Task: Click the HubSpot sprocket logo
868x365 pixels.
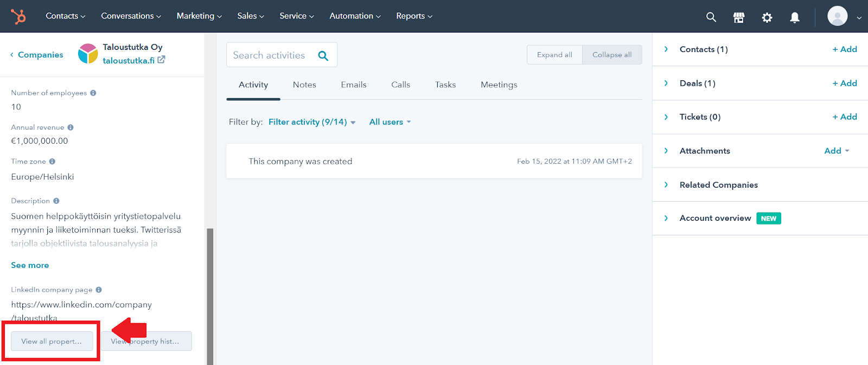Action: pyautogui.click(x=18, y=16)
